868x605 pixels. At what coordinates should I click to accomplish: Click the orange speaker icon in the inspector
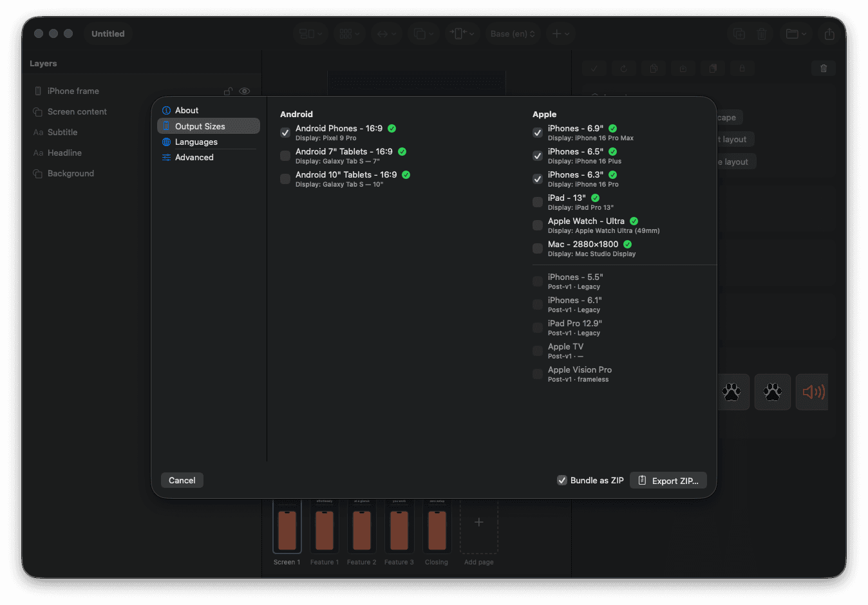(x=813, y=392)
